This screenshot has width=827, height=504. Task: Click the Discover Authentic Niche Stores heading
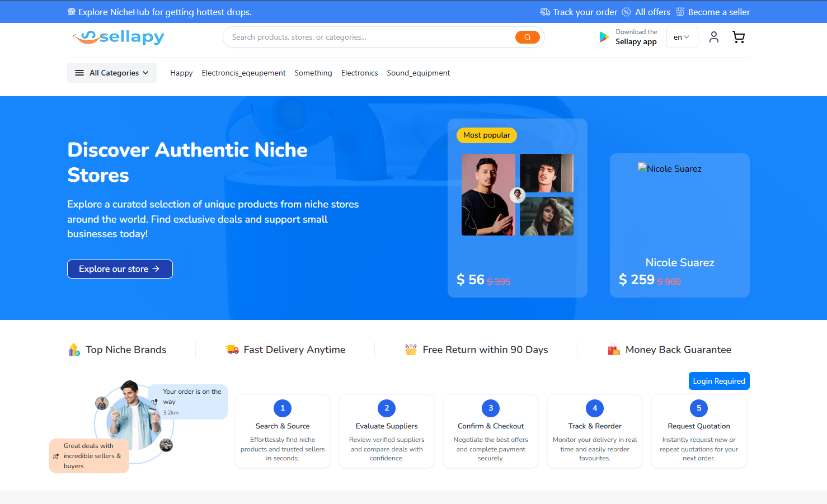coord(187,162)
